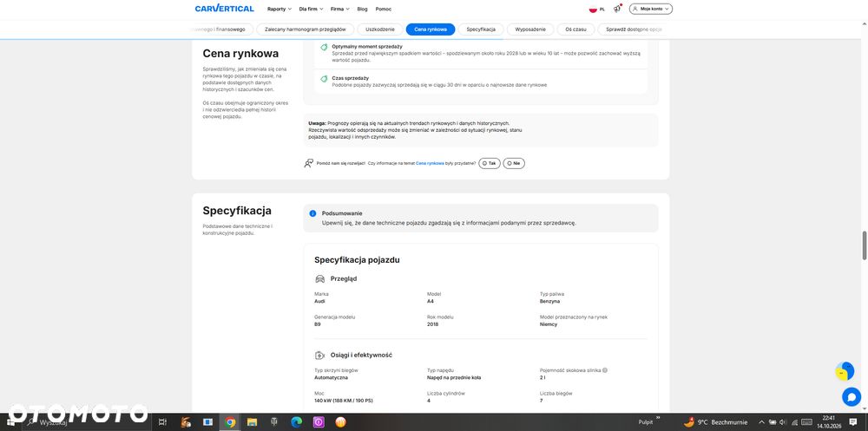Select Tak for the feedback question
Screen dimensions: 868x431
coord(490,163)
